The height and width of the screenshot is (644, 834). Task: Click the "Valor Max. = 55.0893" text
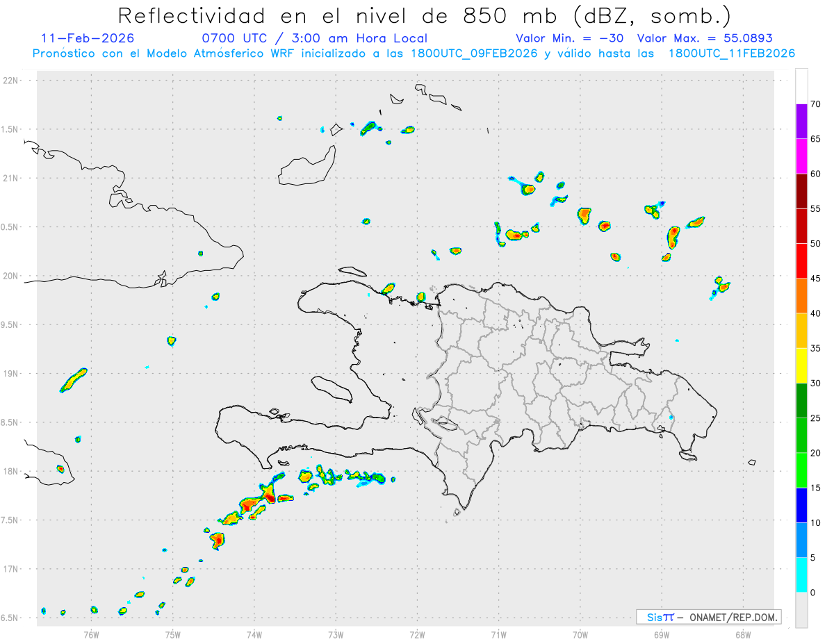(x=705, y=38)
